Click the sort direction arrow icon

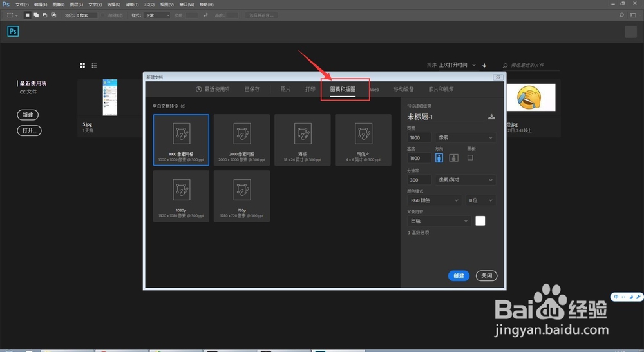click(x=484, y=65)
